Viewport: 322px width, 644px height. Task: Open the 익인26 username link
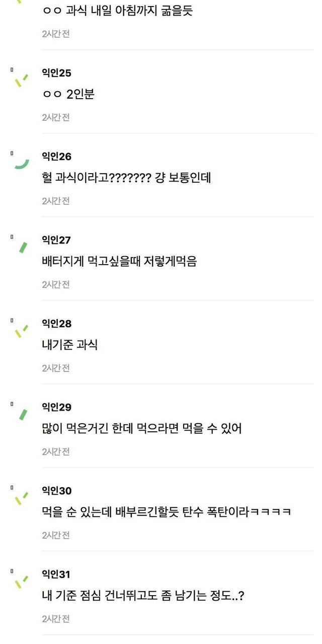click(56, 157)
